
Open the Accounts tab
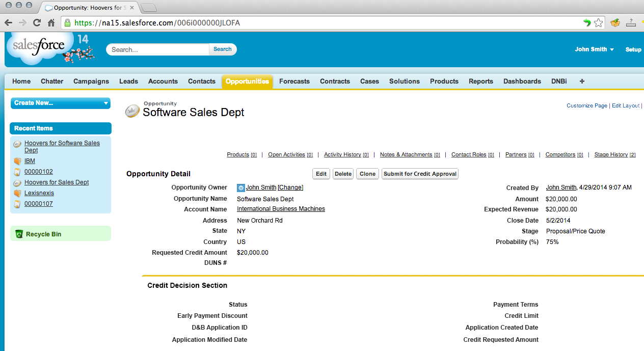point(163,82)
